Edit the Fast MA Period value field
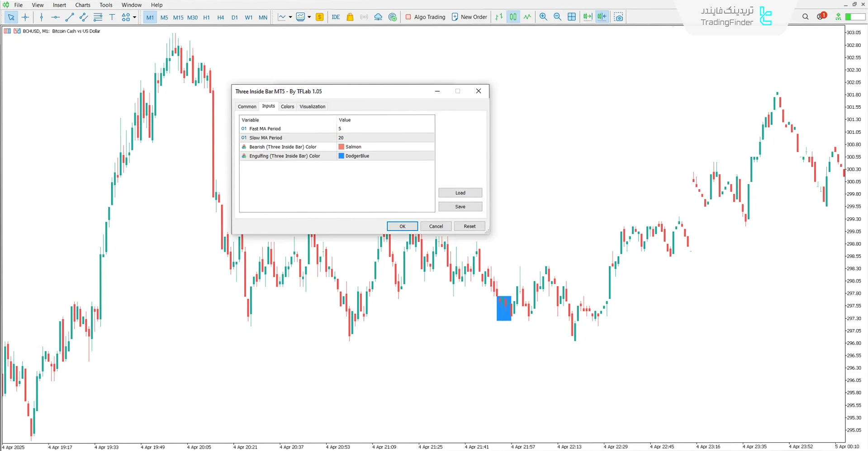Image resolution: width=868 pixels, height=451 pixels. coord(385,129)
